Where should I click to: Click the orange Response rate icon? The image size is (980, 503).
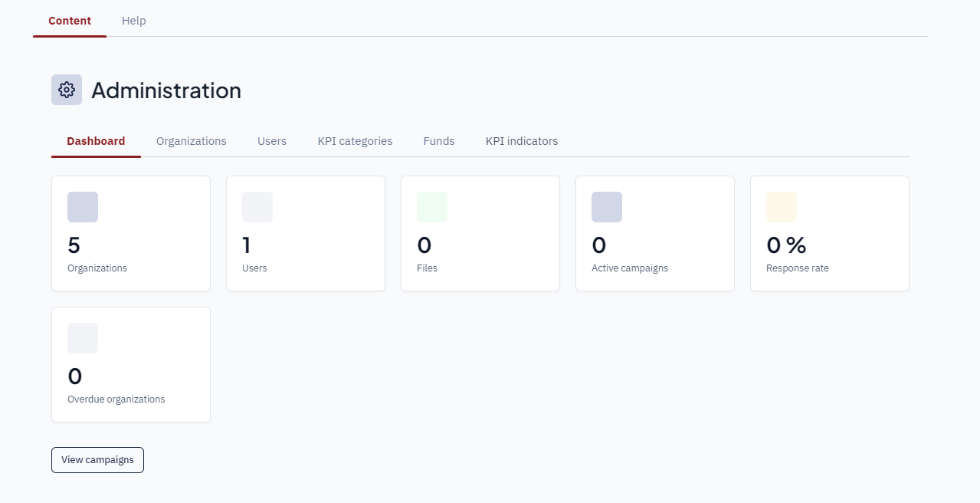pyautogui.click(x=782, y=207)
